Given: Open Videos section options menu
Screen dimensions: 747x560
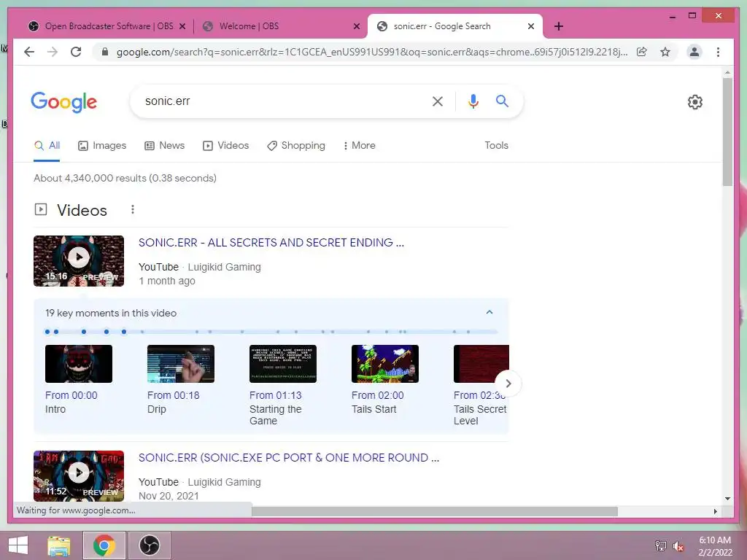Looking at the screenshot, I should (133, 209).
